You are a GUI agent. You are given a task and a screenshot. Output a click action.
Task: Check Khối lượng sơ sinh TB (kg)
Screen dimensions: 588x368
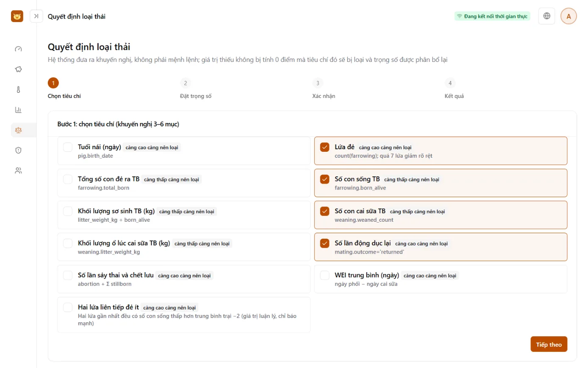68,211
